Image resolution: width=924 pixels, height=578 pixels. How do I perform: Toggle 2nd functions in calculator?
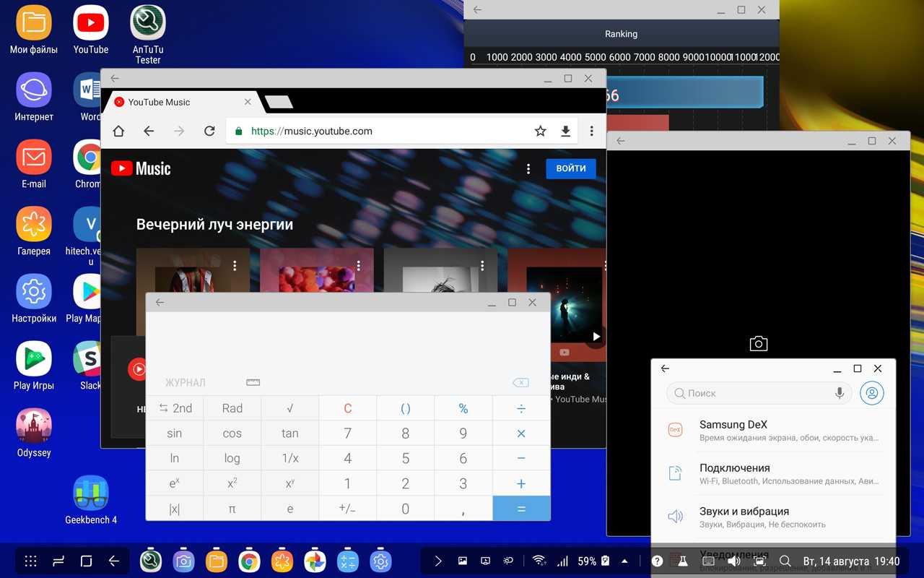[x=175, y=408]
